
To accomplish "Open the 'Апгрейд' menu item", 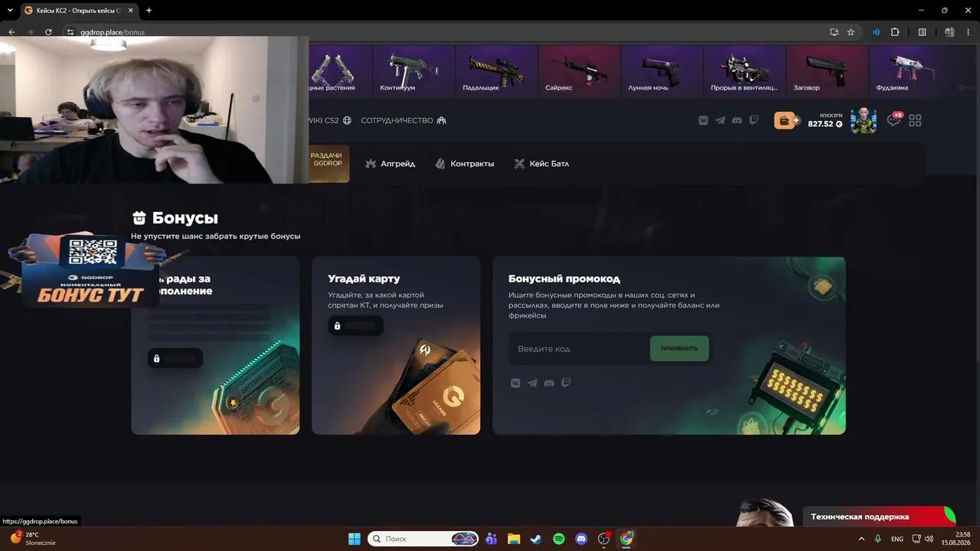I will pos(390,164).
